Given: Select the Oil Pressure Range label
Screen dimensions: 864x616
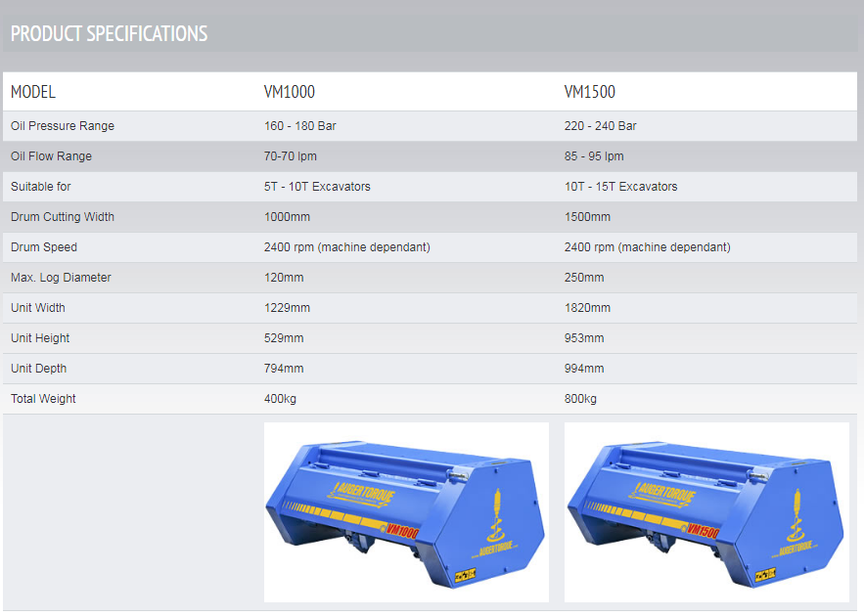Looking at the screenshot, I should 63,126.
